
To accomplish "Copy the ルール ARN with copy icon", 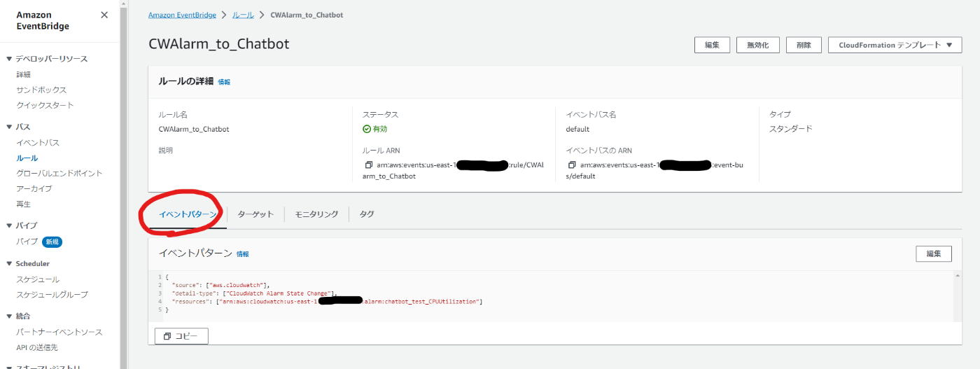I will [x=368, y=165].
